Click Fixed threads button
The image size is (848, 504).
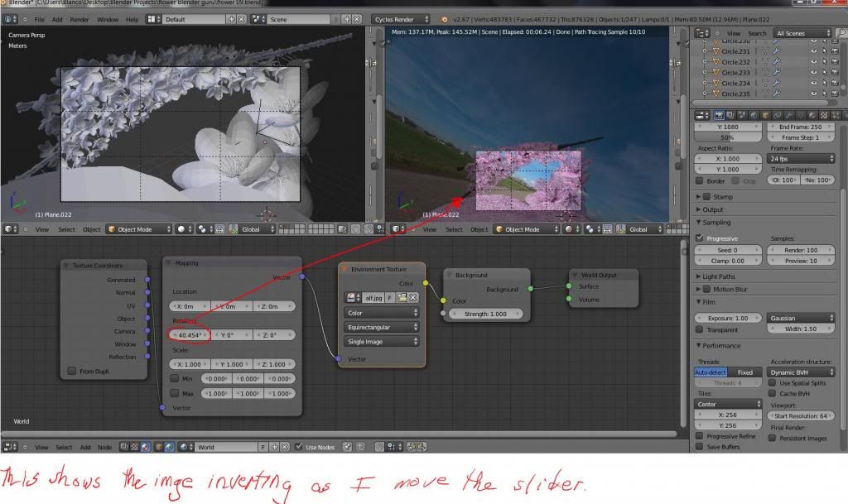pyautogui.click(x=744, y=372)
